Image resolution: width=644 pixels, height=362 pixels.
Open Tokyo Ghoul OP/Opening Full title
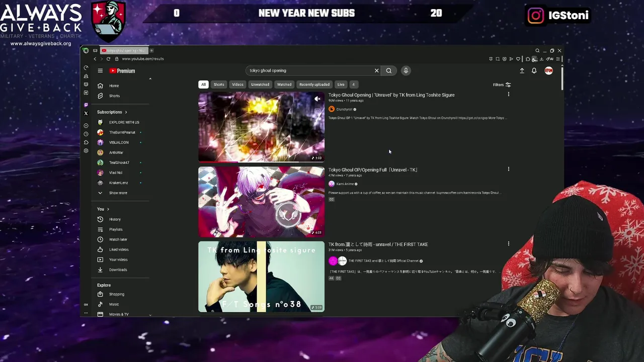coord(373,170)
